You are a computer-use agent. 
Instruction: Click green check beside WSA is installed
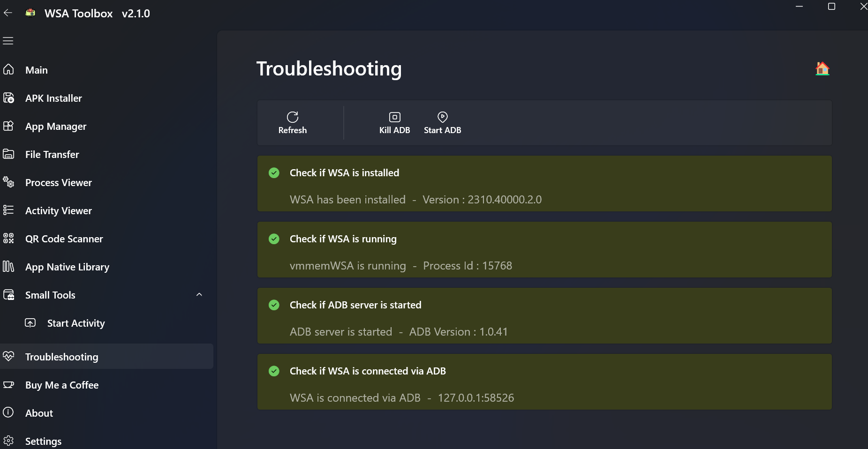(x=274, y=173)
